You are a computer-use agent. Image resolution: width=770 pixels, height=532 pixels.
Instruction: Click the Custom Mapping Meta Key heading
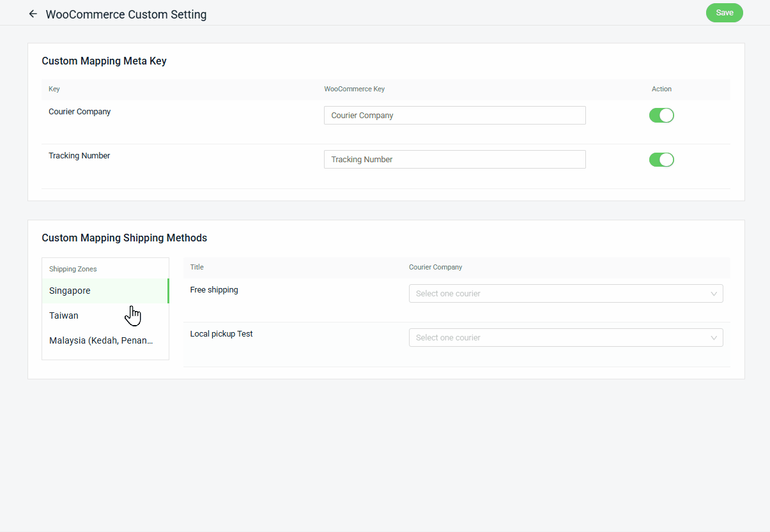[x=104, y=61]
